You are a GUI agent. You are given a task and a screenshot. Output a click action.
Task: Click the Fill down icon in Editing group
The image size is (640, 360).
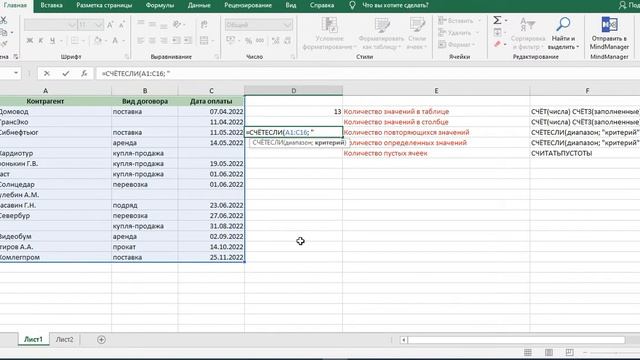[x=498, y=32]
